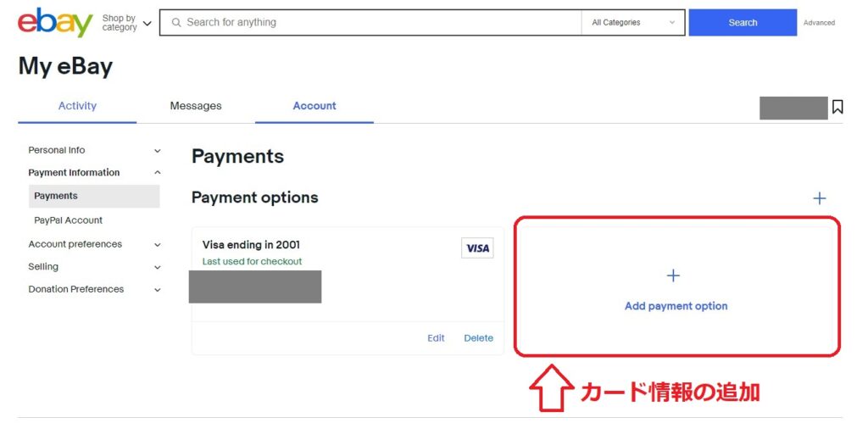The image size is (868, 423).
Task: Click the blue Search button
Action: (x=743, y=23)
